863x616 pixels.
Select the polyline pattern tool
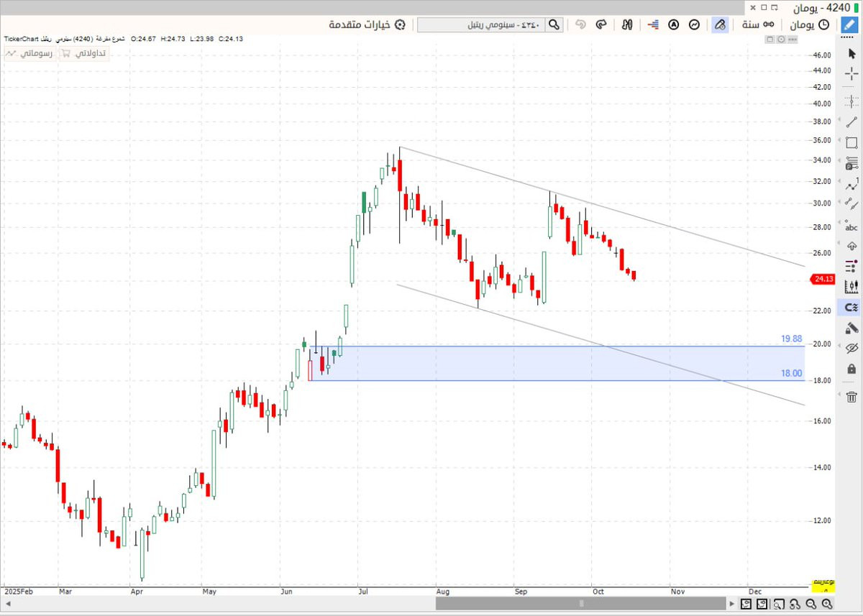[851, 184]
